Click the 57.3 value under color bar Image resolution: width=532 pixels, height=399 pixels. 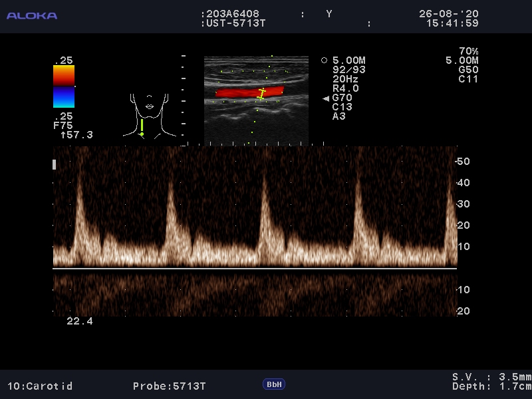[76, 135]
